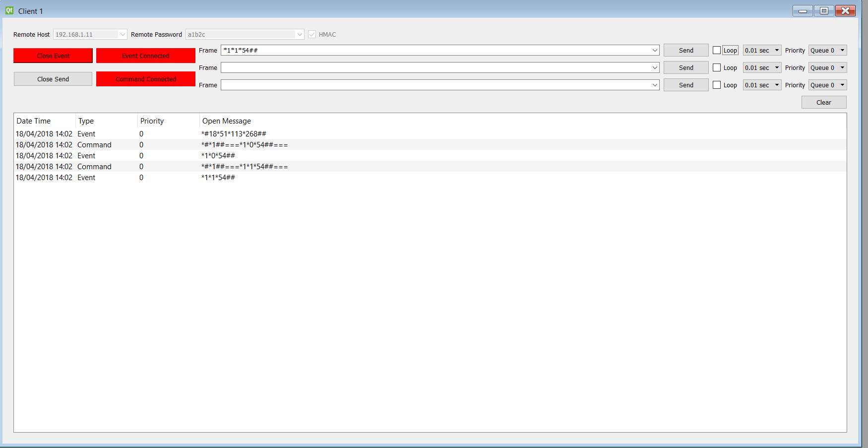Expand third Frame history dropdown arrow
This screenshot has height=448, width=868.
coord(655,85)
